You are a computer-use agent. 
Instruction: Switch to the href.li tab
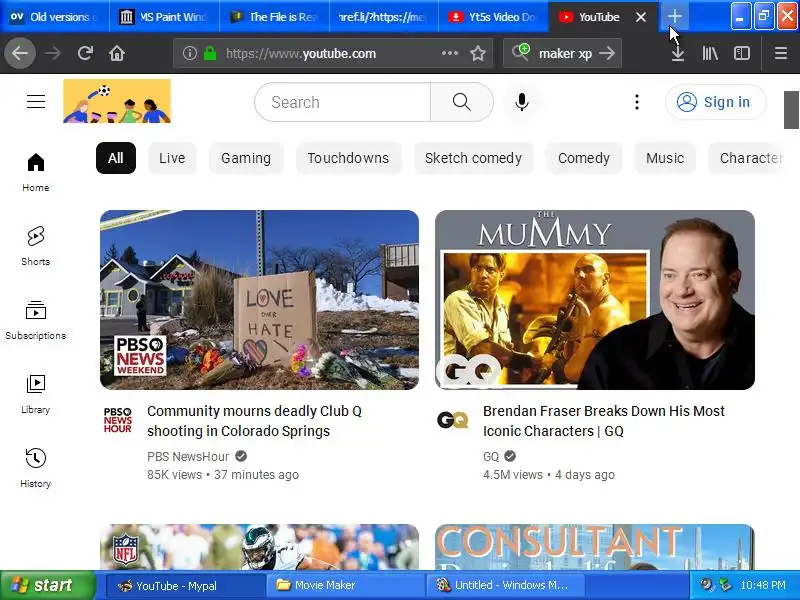384,17
